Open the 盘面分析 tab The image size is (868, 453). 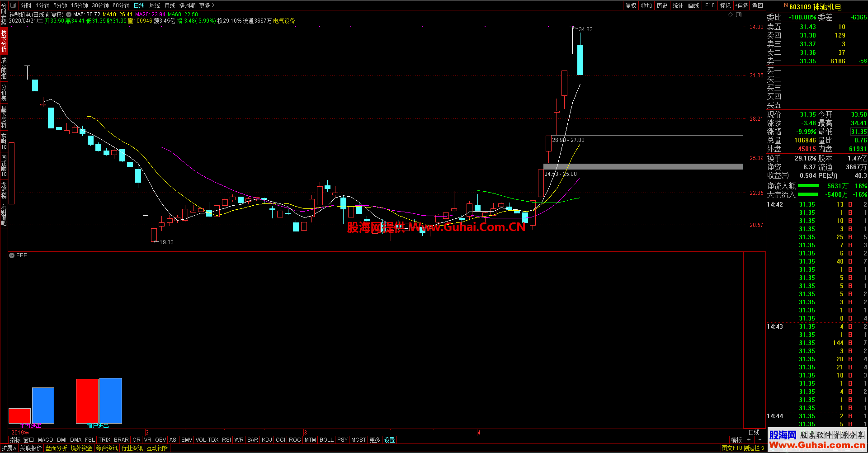click(57, 448)
